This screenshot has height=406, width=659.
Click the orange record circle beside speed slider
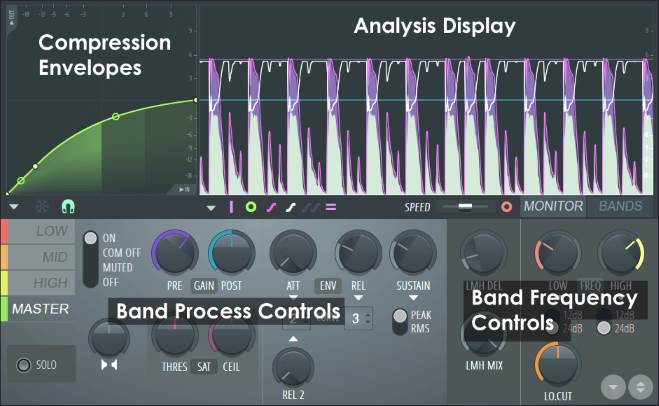506,207
